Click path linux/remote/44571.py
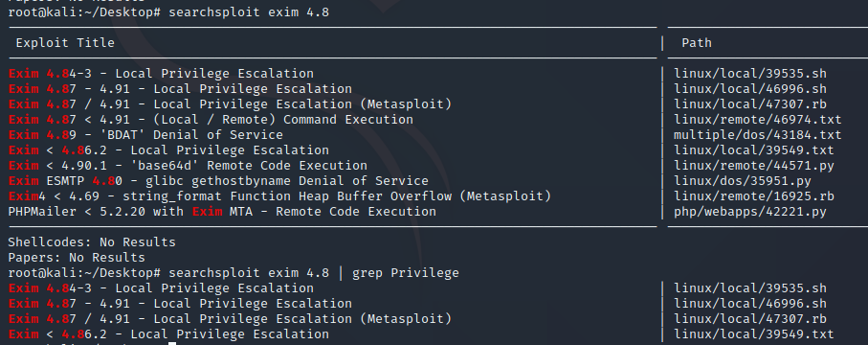868x345 pixels. click(754, 166)
